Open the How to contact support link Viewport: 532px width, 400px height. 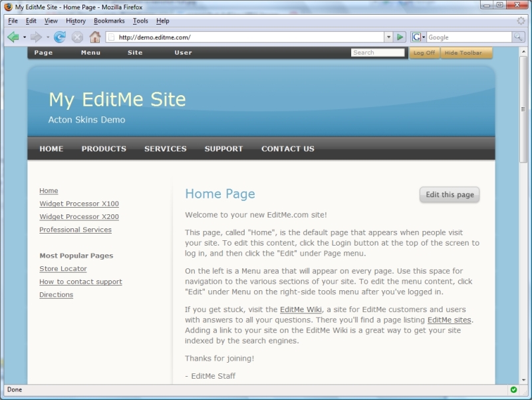coord(80,282)
